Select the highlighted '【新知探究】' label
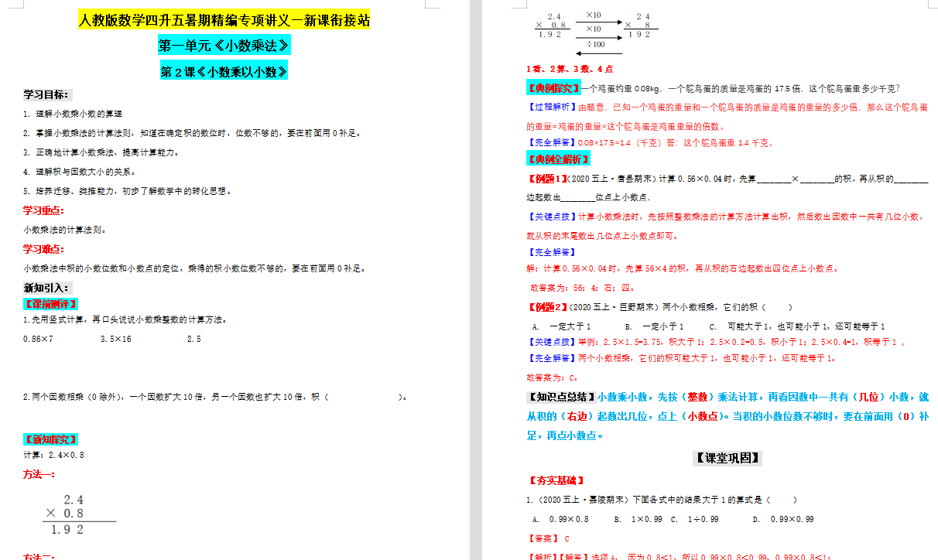The image size is (938, 560). [51, 439]
